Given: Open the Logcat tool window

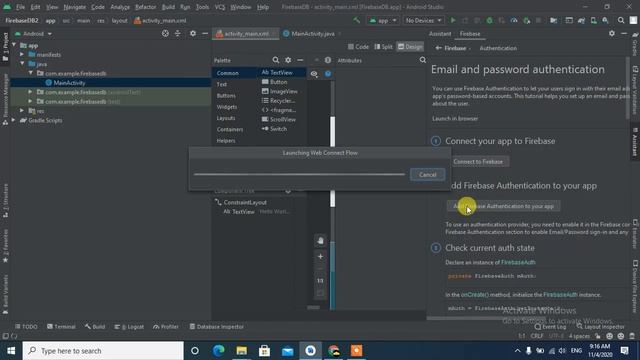Looking at the screenshot, I should (x=129, y=327).
